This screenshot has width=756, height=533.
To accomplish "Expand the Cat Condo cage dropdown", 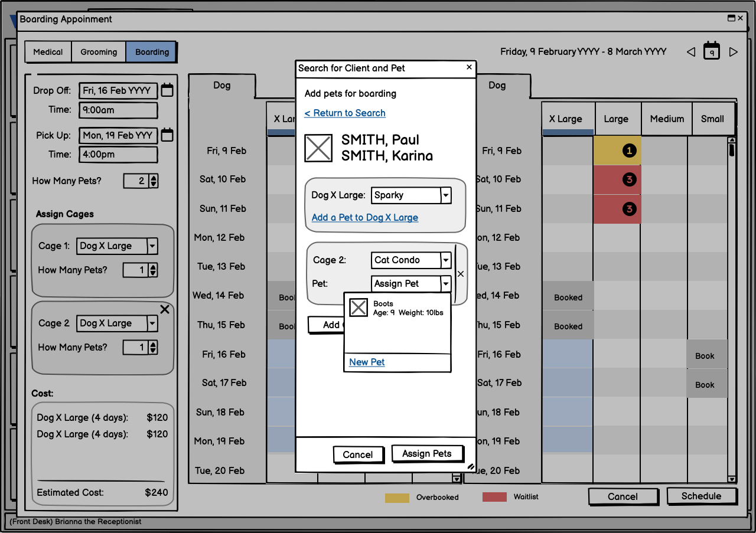I will click(446, 260).
